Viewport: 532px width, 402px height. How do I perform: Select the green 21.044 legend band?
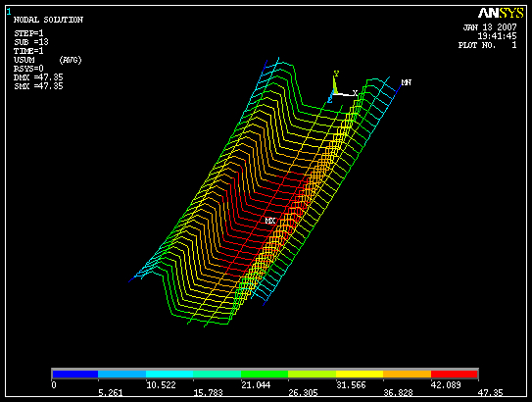click(x=265, y=375)
